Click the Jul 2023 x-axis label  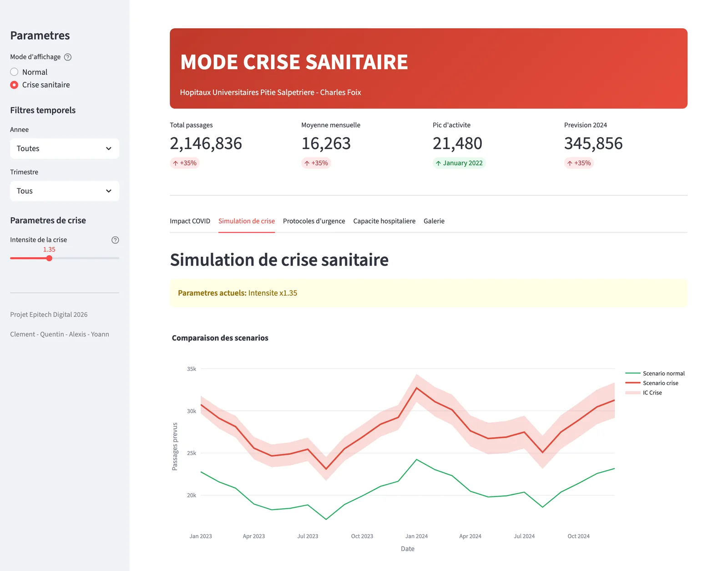tap(308, 536)
